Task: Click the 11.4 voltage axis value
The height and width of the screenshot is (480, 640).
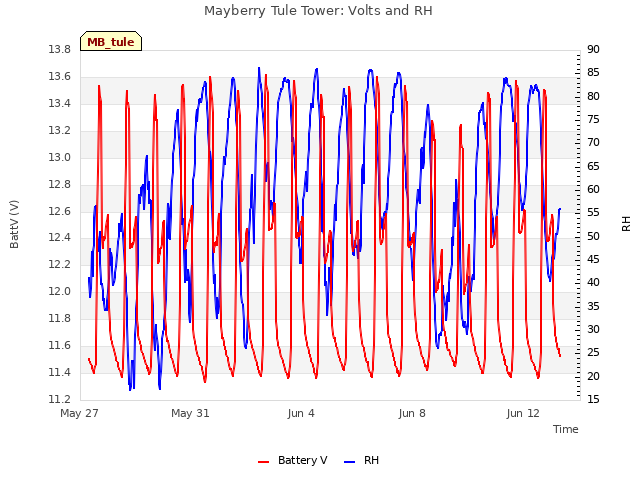Action: (60, 372)
